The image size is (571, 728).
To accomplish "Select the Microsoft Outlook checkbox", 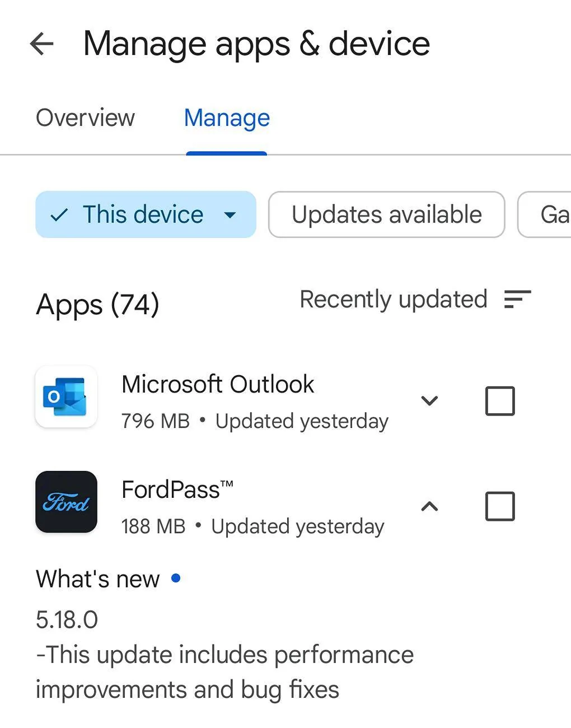I will (499, 401).
